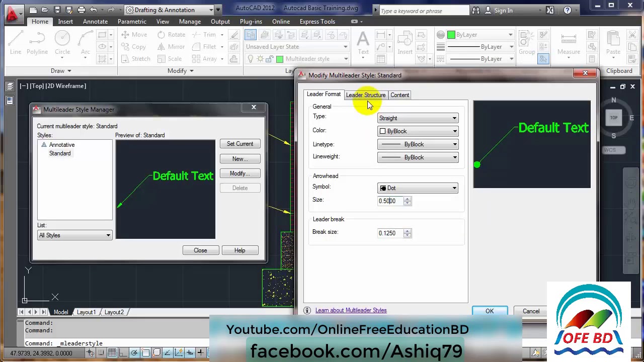
Task: Open the Annotate ribbon tab
Action: 95,22
